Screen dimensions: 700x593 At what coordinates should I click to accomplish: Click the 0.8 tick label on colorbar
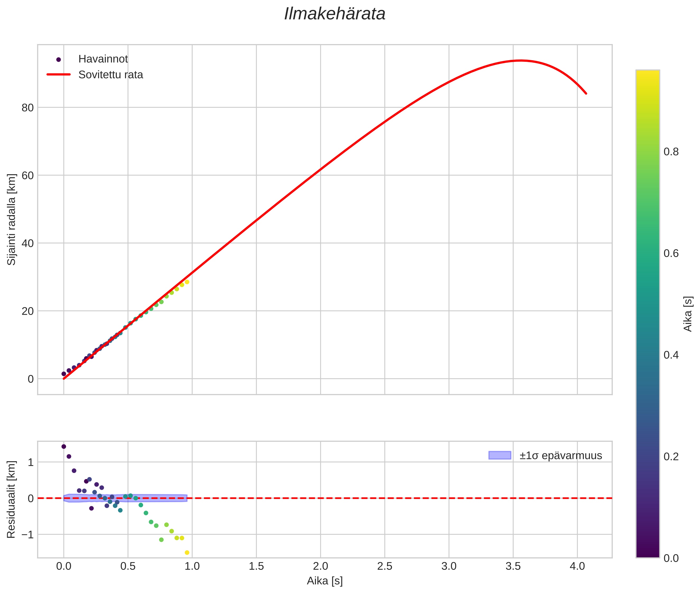671,152
